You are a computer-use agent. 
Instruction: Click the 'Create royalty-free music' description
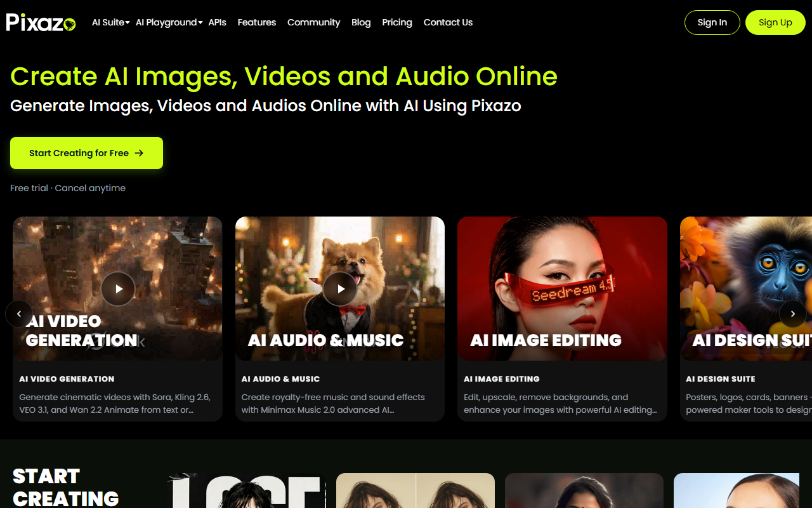[x=333, y=403]
